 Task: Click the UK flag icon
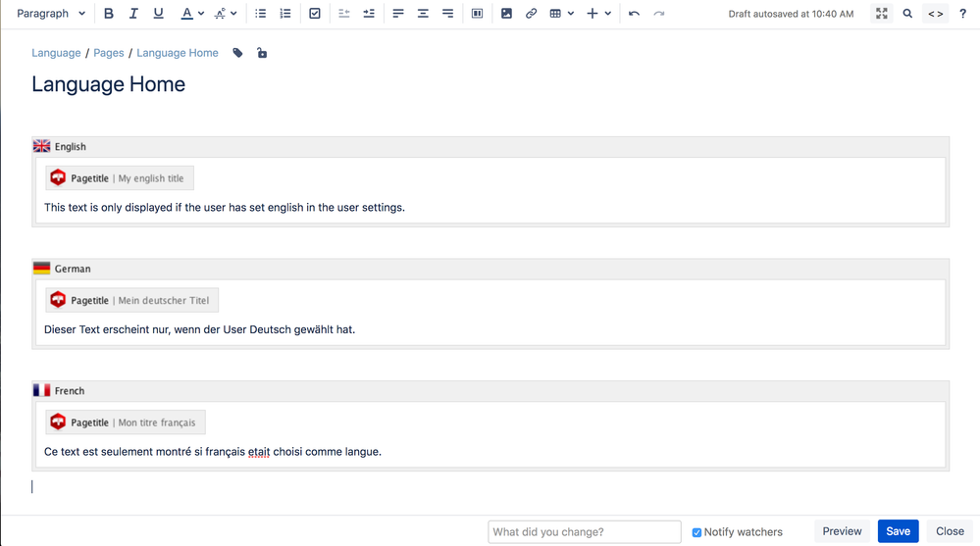coord(42,146)
